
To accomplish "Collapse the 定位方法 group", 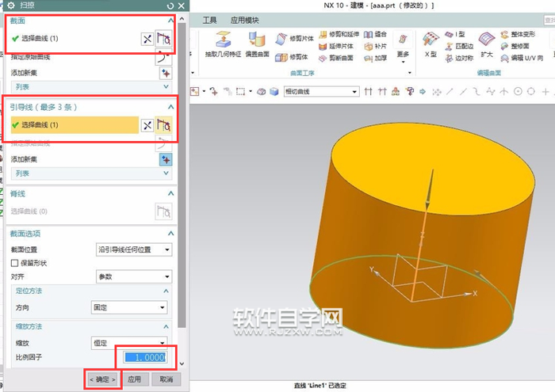I will 166,291.
